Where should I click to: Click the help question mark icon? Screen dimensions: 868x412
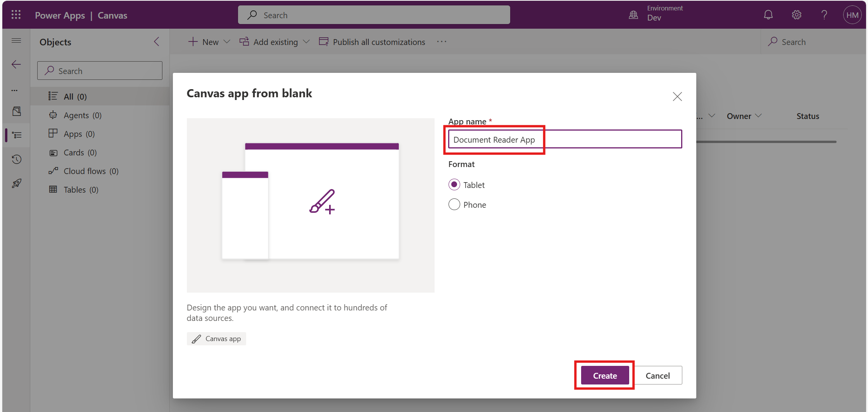[x=824, y=15]
